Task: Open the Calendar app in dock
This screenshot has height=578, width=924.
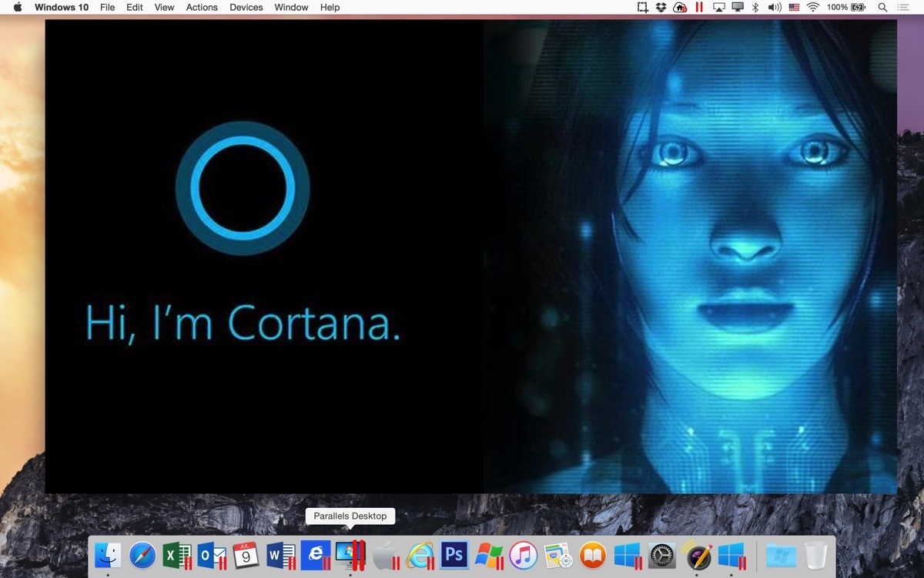Action: 246,555
